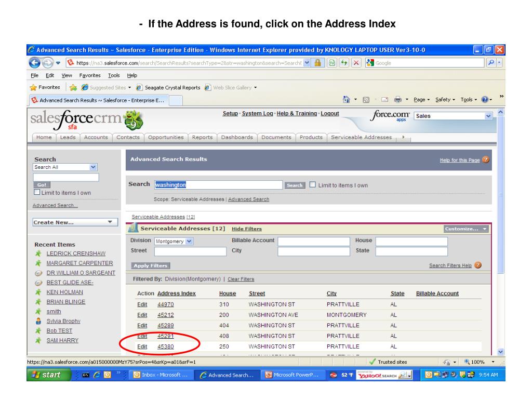
Task: Click the Street filter input field
Action: 190,251
